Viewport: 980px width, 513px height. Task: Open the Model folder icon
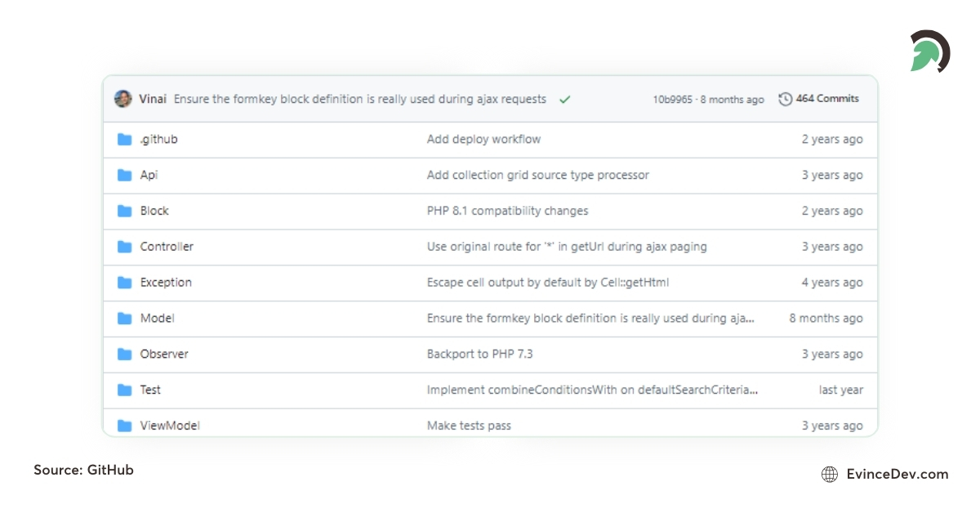coord(124,319)
